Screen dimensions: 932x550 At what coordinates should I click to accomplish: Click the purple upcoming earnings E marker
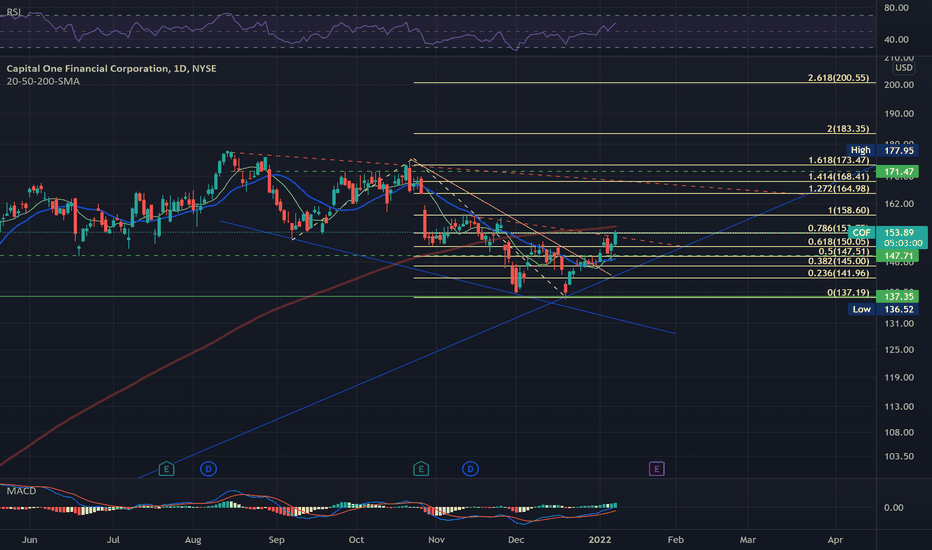656,469
